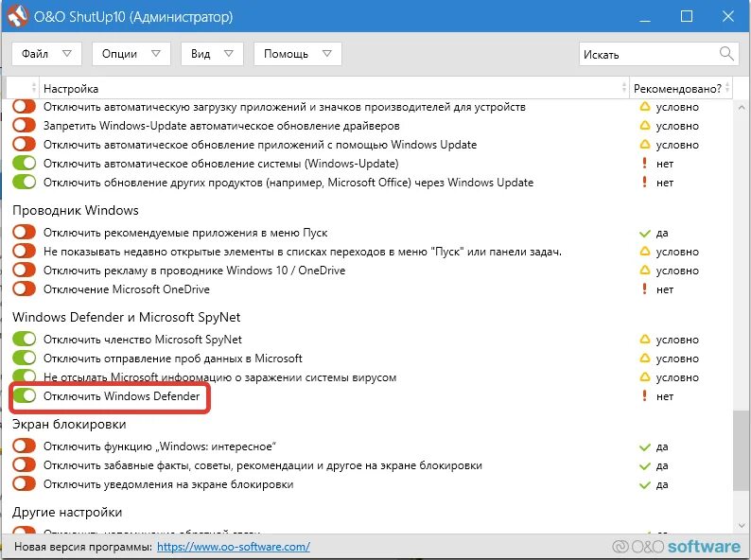The height and width of the screenshot is (560, 751).
Task: Click the magnifier icon in the search box
Action: click(726, 54)
